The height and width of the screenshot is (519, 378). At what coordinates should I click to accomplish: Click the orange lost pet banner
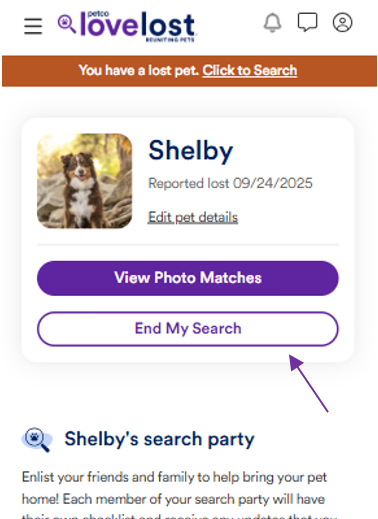tap(189, 71)
